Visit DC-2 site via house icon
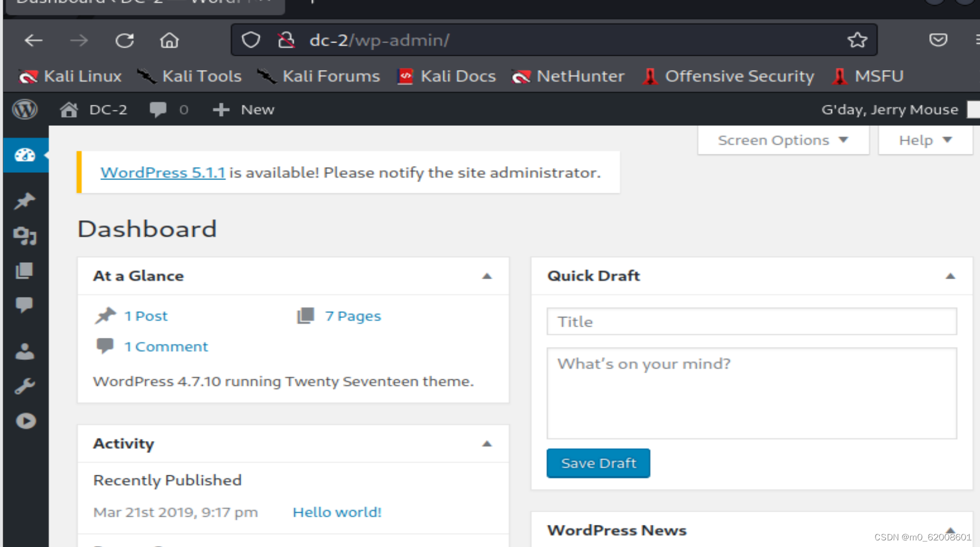Image resolution: width=980 pixels, height=547 pixels. point(69,109)
